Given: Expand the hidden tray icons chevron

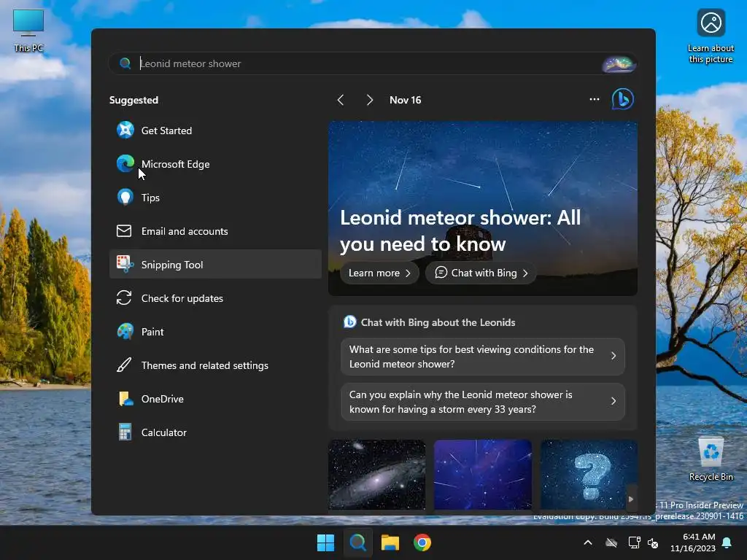Looking at the screenshot, I should (x=588, y=542).
